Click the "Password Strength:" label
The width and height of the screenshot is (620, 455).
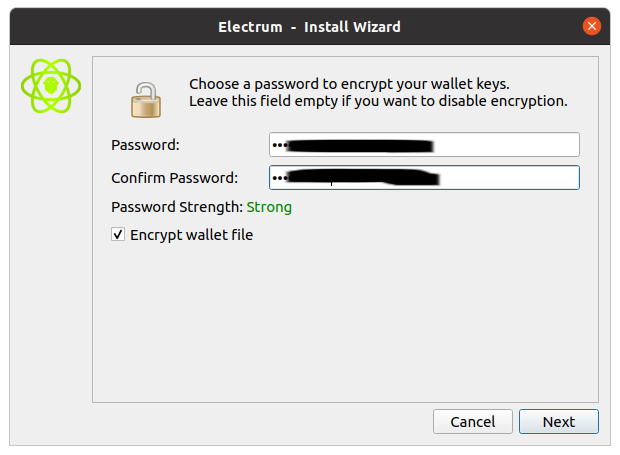(176, 207)
